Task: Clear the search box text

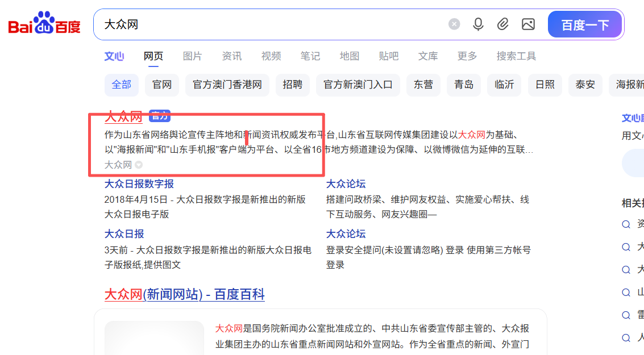Action: click(454, 24)
